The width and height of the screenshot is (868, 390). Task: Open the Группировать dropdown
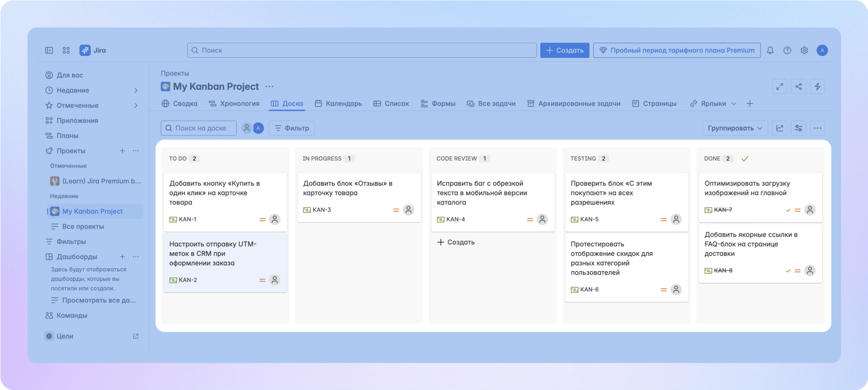(734, 128)
